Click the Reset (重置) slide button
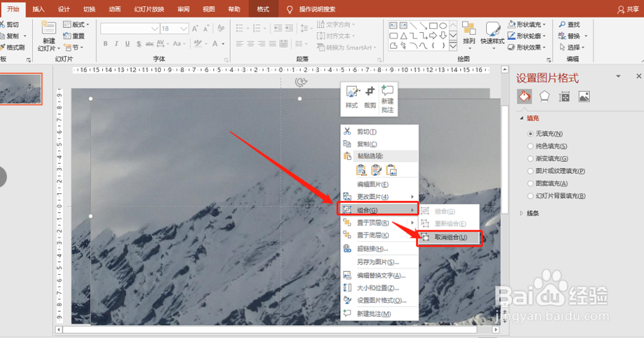The width and height of the screenshot is (644, 338). (74, 35)
